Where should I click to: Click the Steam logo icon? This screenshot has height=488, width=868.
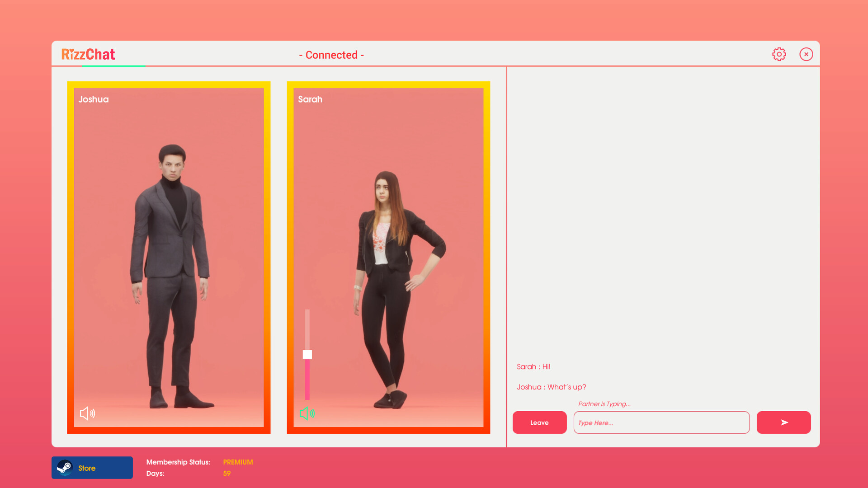tap(65, 468)
